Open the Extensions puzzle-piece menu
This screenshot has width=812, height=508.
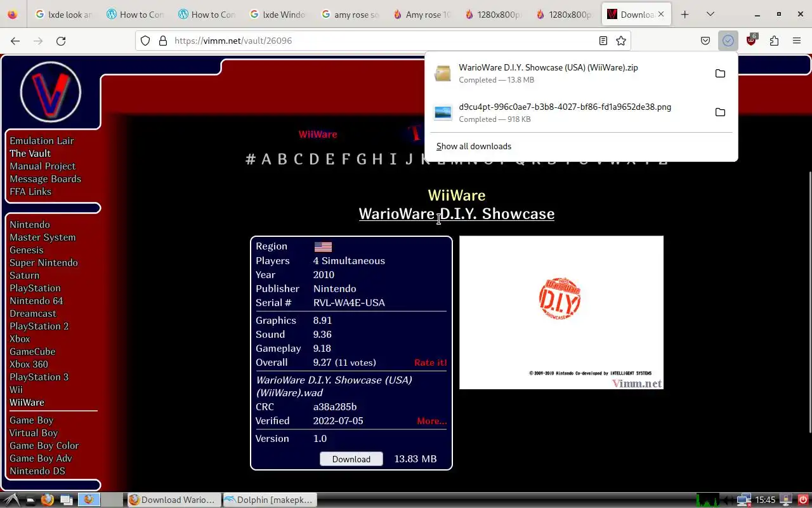[774, 41]
